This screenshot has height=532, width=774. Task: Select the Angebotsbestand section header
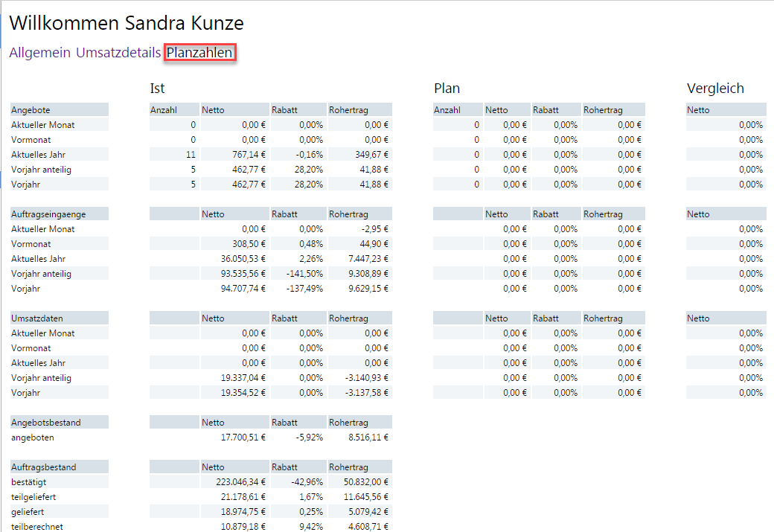(46, 423)
